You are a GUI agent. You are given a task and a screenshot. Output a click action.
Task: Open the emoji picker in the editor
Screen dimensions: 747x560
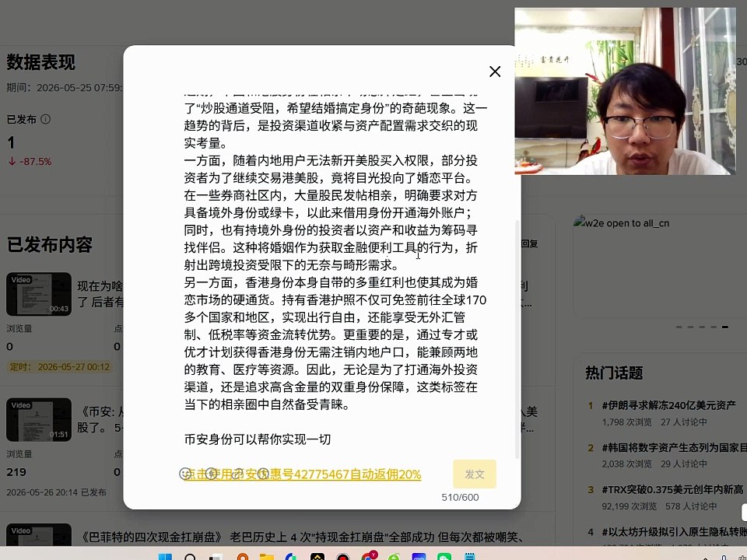[x=185, y=474]
